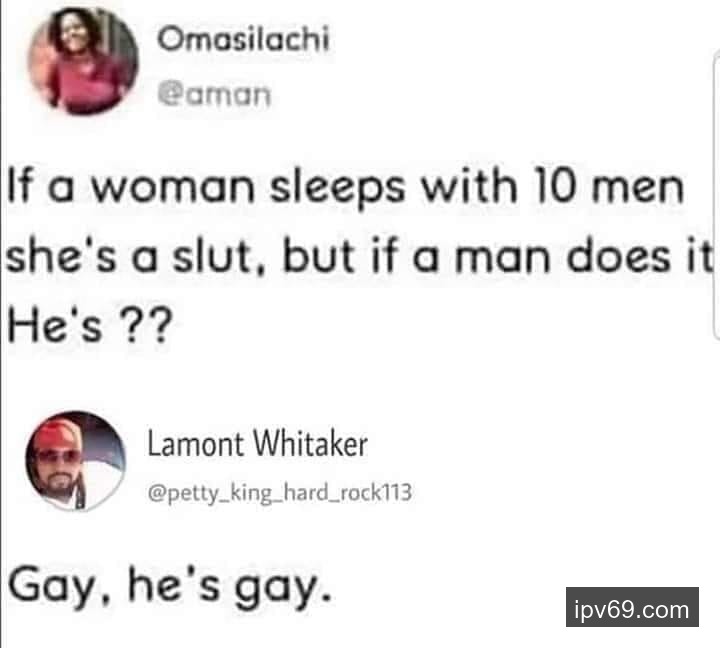Open the @petty_king_hard_rock113 handle
720x648 pixels.
(x=280, y=493)
